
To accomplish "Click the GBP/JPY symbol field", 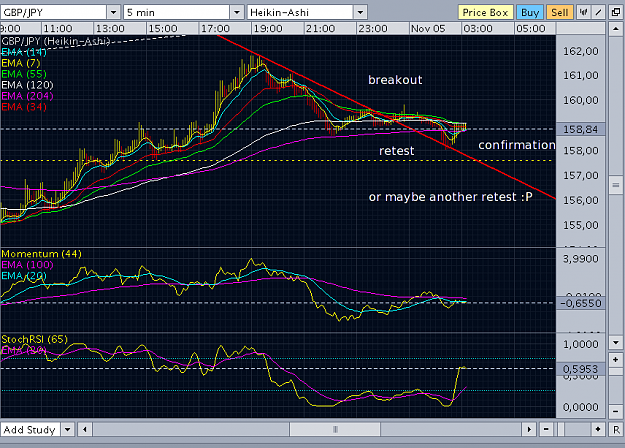I will 53,12.
